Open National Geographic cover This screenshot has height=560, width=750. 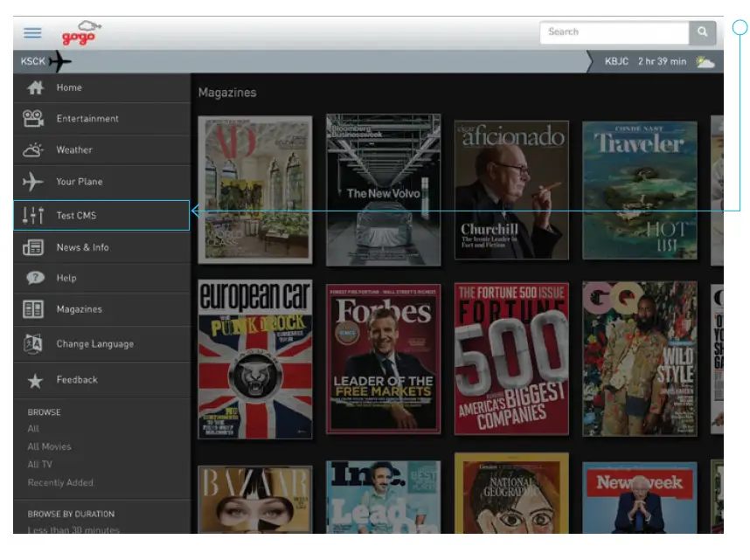tap(511, 493)
